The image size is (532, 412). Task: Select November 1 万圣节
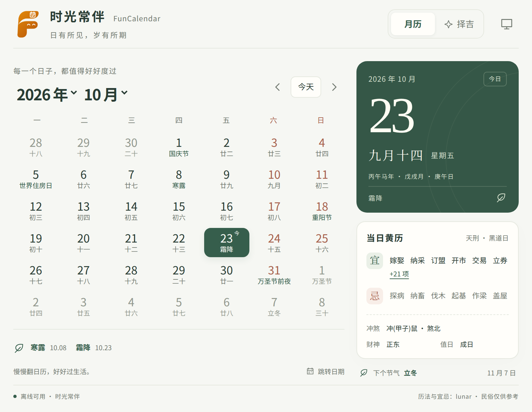point(322,274)
